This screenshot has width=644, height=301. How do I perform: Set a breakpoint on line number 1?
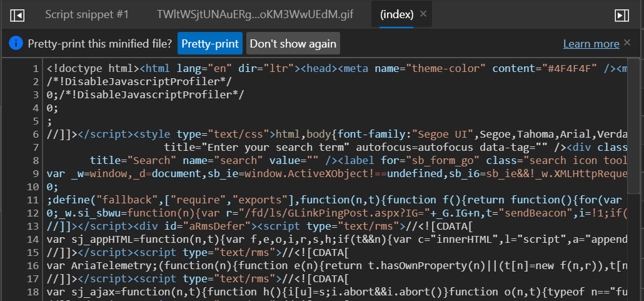tap(36, 68)
